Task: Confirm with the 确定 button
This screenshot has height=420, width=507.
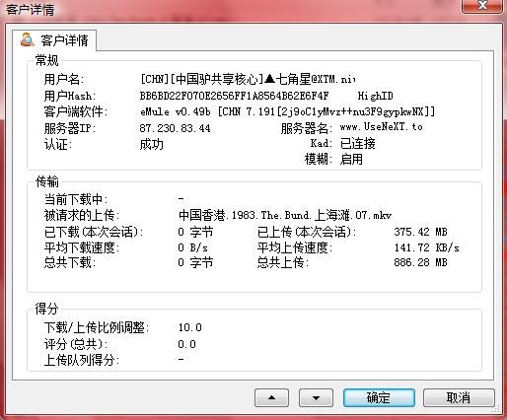Action: pyautogui.click(x=379, y=398)
